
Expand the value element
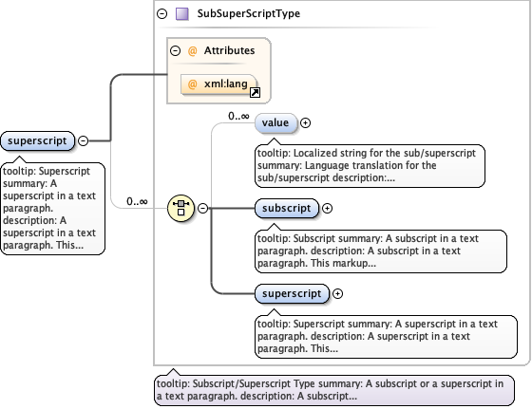(305, 122)
